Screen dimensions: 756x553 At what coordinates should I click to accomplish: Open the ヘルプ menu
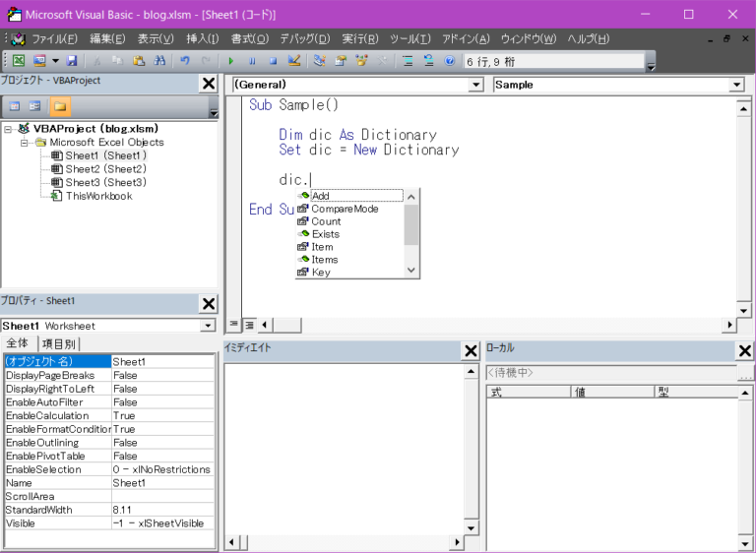[x=589, y=39]
